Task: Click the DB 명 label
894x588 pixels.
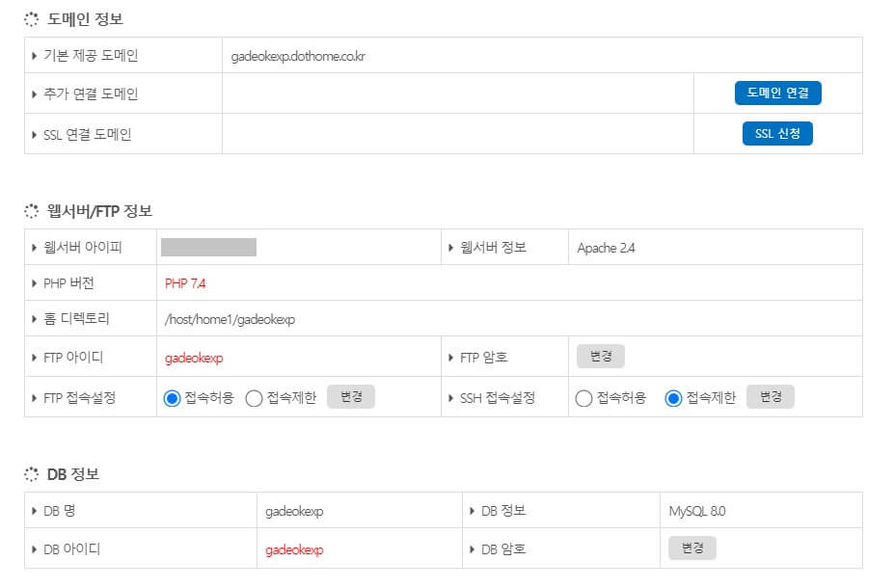Action: [x=59, y=511]
